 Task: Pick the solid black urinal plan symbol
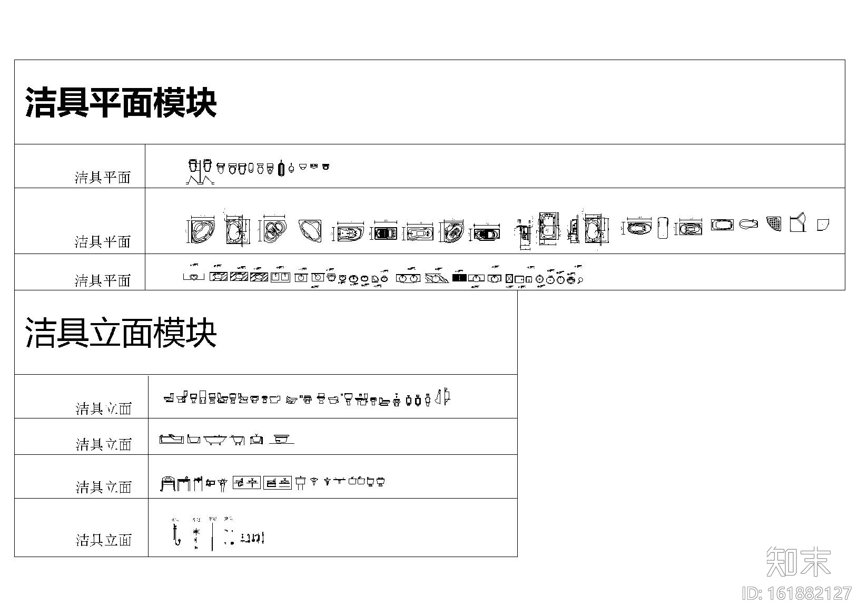pyautogui.click(x=281, y=168)
